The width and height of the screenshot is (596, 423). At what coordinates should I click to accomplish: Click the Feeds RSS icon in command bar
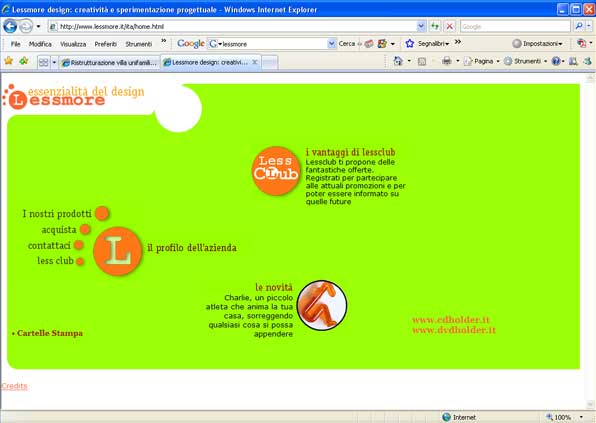tap(422, 61)
